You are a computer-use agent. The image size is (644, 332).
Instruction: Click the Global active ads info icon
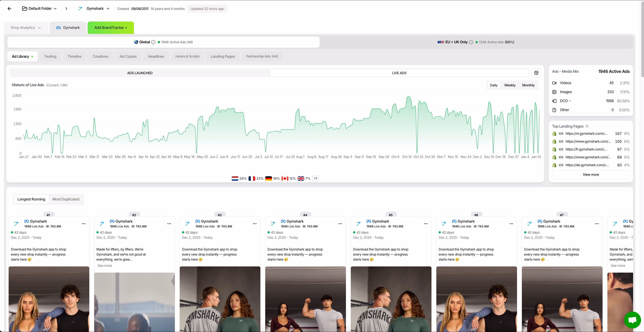pyautogui.click(x=153, y=42)
